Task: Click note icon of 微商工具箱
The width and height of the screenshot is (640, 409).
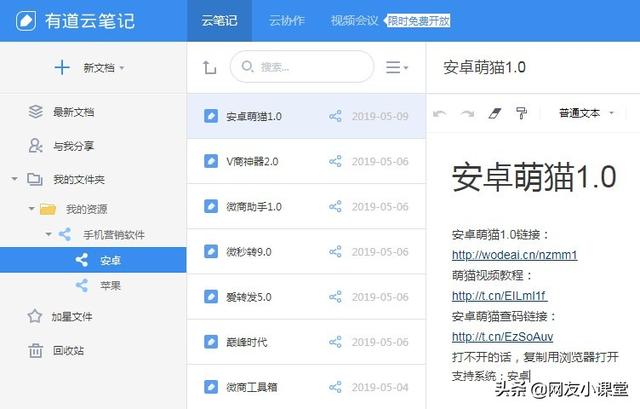Action: pos(211,387)
